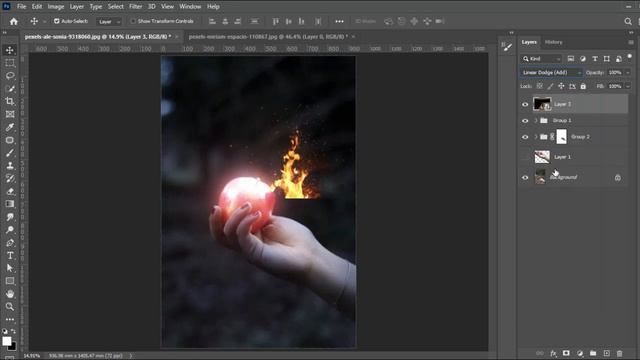Select the Eyedropper tool
Screen dimensions: 640x360
tap(10, 127)
